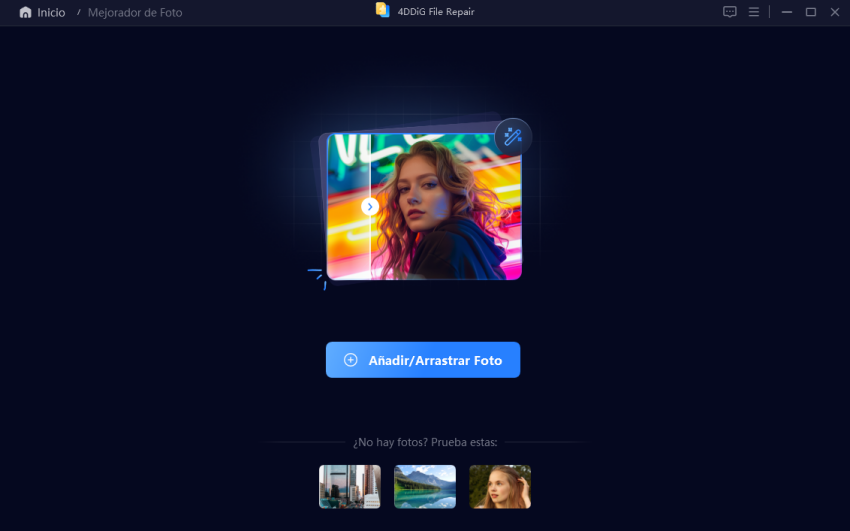Image resolution: width=850 pixels, height=531 pixels.
Task: Maximize the 4DDiG window
Action: tap(811, 12)
